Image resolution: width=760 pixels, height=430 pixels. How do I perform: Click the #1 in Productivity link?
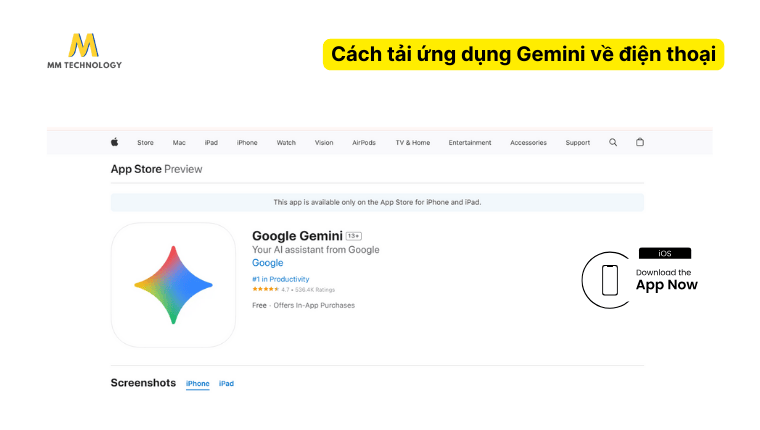[x=281, y=279]
